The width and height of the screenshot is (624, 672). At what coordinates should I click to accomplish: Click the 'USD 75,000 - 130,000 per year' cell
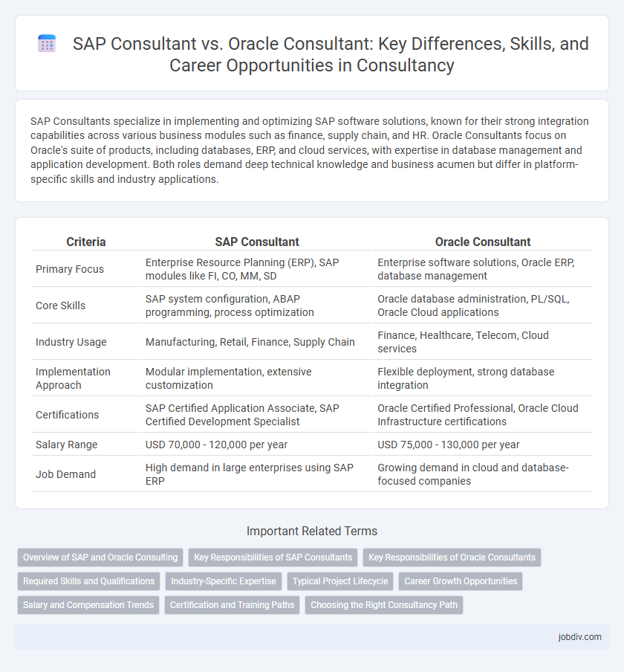(483, 445)
